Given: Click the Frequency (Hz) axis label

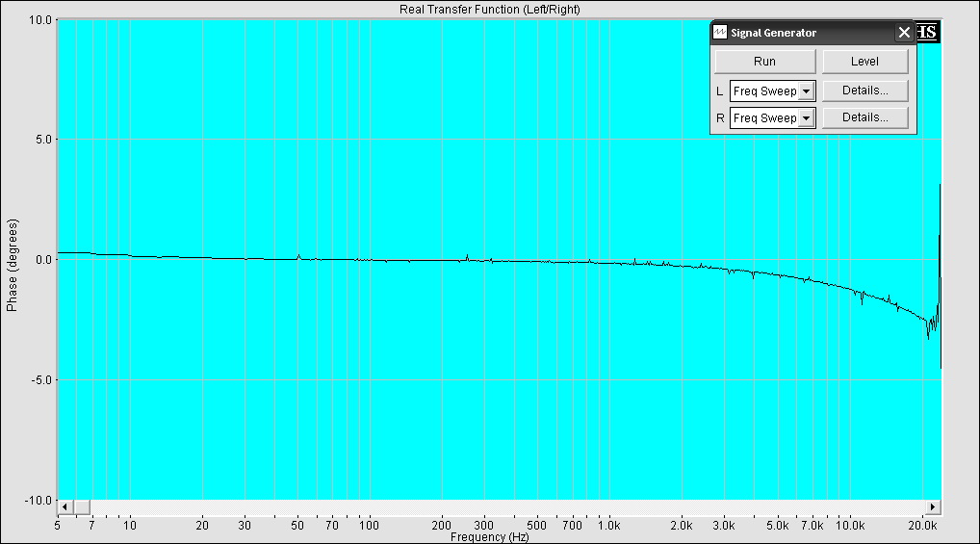Looking at the screenshot, I should pyautogui.click(x=489, y=536).
